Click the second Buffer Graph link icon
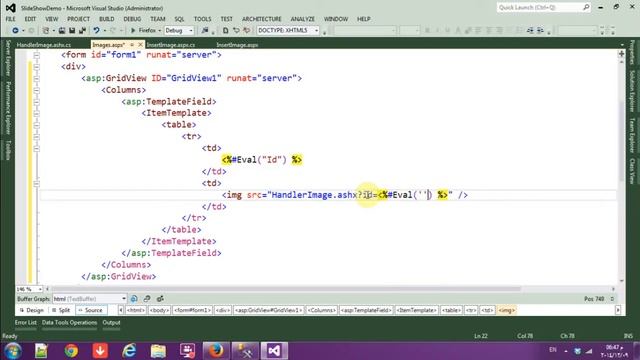 tap(147, 299)
